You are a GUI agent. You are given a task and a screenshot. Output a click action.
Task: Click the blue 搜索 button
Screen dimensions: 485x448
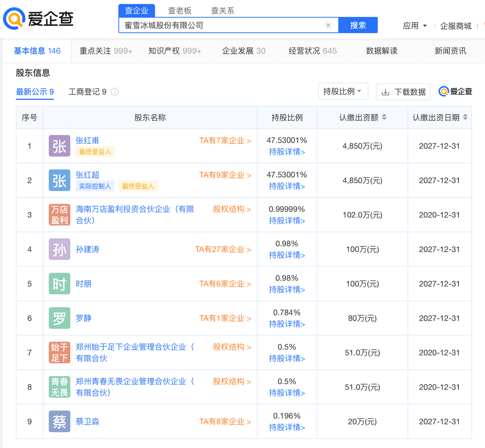(358, 25)
